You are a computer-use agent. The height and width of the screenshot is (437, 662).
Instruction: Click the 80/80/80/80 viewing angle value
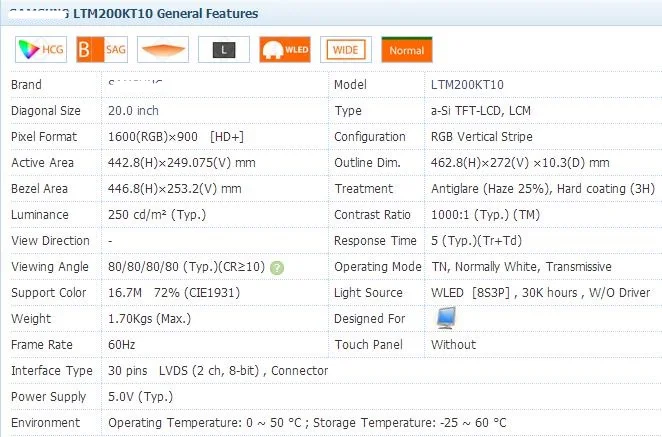click(x=187, y=267)
